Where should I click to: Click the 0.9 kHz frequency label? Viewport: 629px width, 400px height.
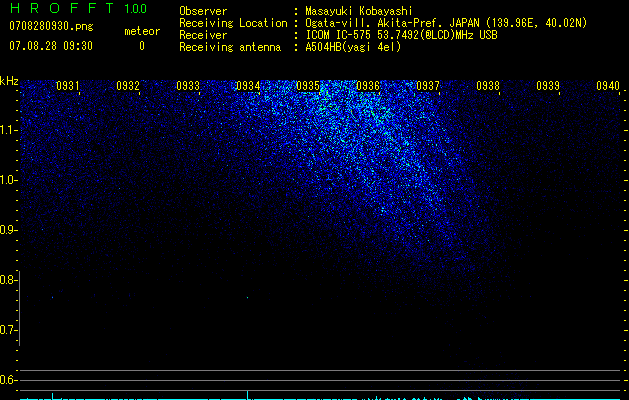8,230
